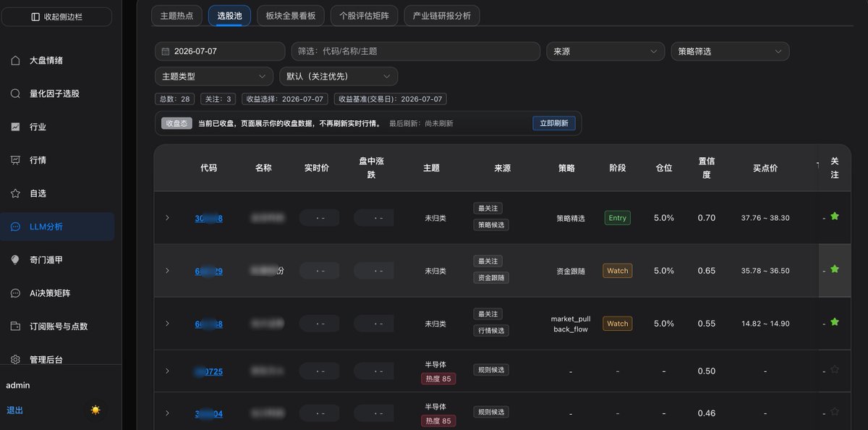Collapse sidebar with 收起侧边栏 button
The image size is (868, 430).
pyautogui.click(x=57, y=17)
